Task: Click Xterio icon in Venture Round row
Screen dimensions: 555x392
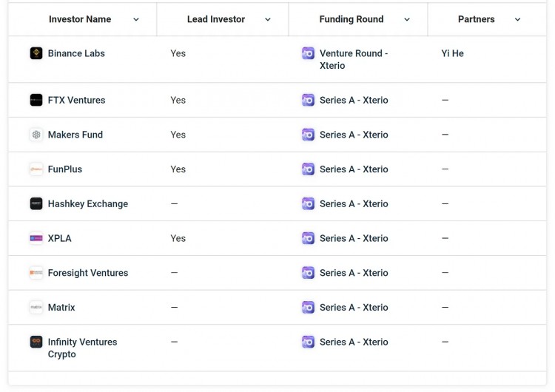Action: click(x=308, y=53)
